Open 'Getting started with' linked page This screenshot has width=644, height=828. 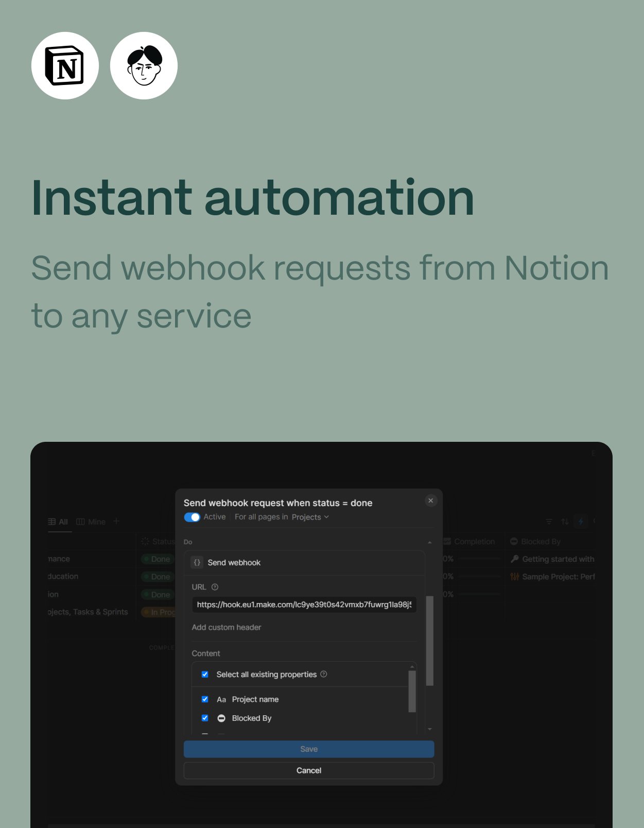(552, 559)
